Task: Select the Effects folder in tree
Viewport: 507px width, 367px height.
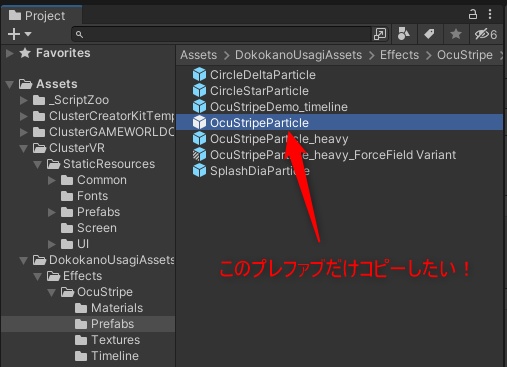Action: click(88, 276)
